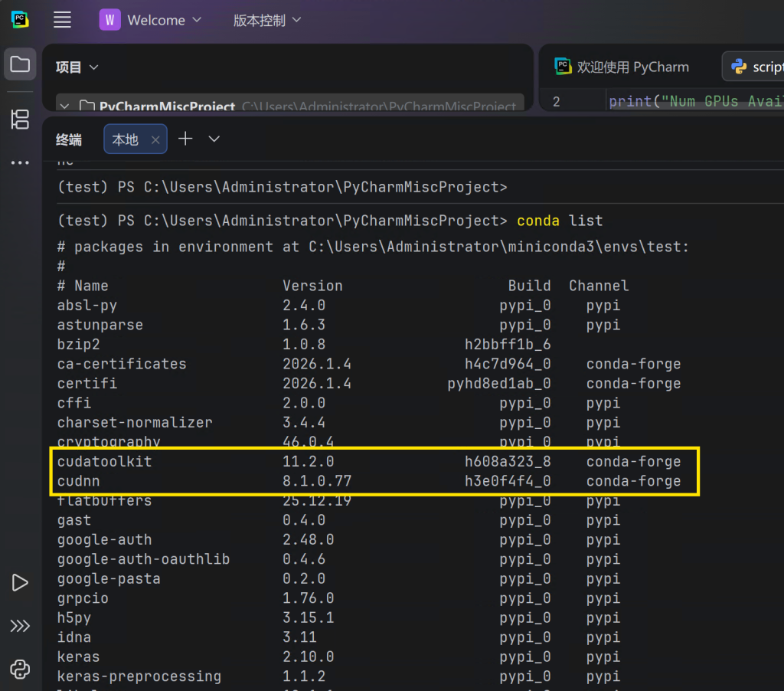Open the Python Console tool window
The width and height of the screenshot is (784, 691).
(20, 670)
